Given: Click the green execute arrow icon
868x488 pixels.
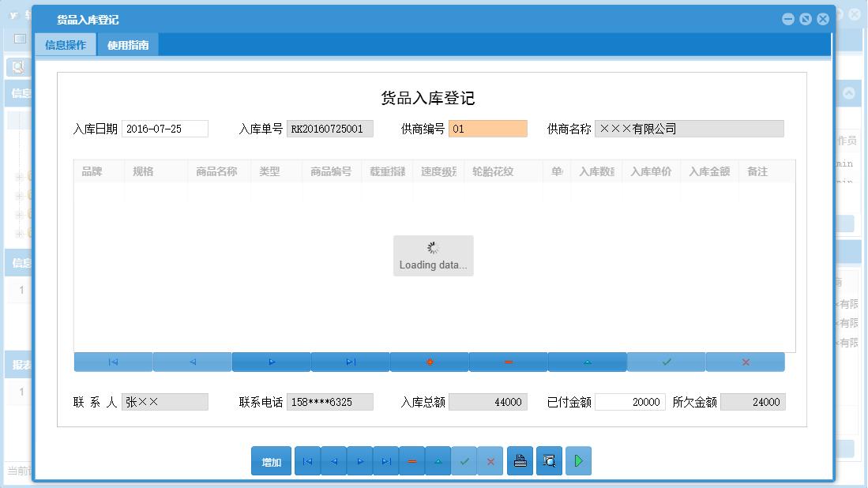Looking at the screenshot, I should point(577,460).
